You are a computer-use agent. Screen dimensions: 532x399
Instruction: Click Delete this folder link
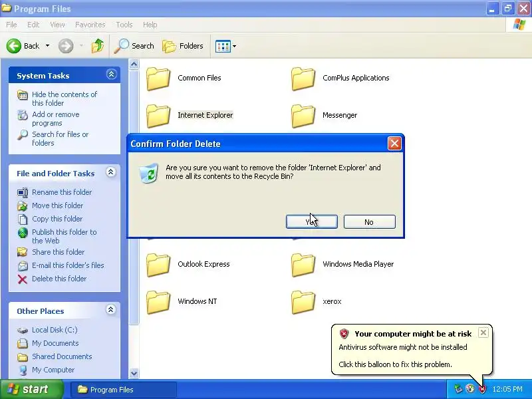tap(59, 279)
